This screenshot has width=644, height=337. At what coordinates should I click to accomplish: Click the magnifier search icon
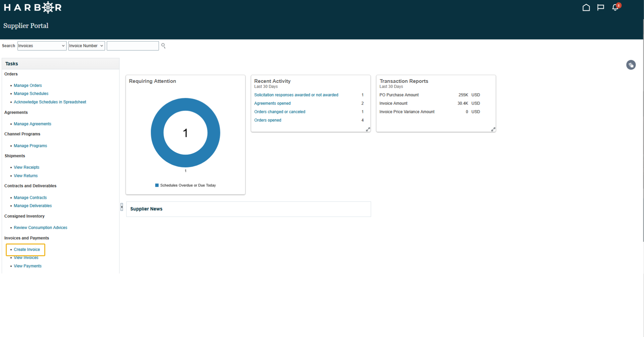(163, 46)
